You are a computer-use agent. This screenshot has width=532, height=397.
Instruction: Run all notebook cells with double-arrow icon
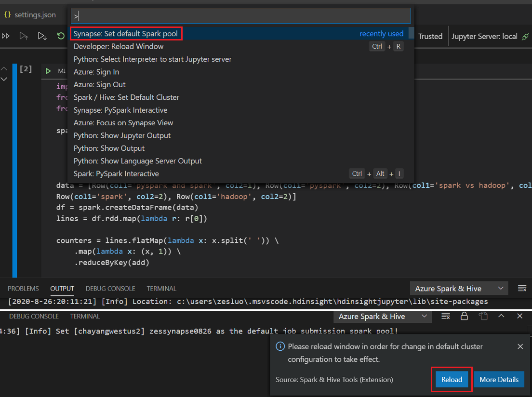click(x=6, y=36)
